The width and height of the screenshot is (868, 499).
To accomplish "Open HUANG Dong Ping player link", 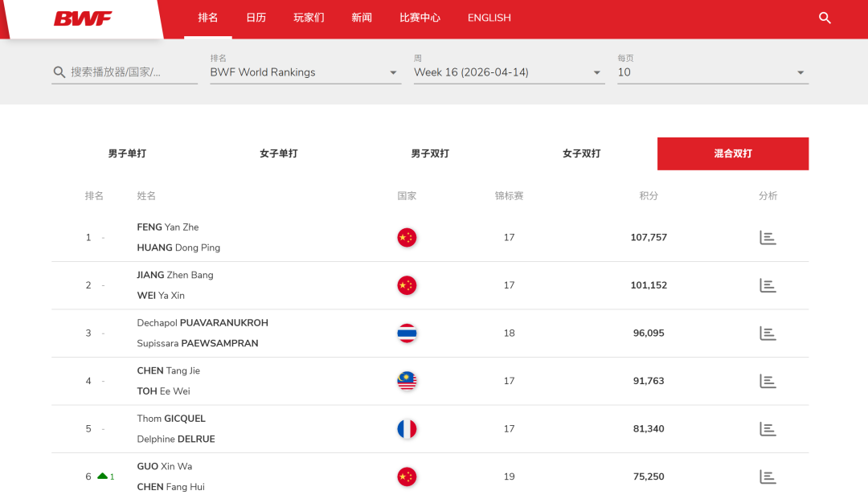I will pyautogui.click(x=178, y=247).
